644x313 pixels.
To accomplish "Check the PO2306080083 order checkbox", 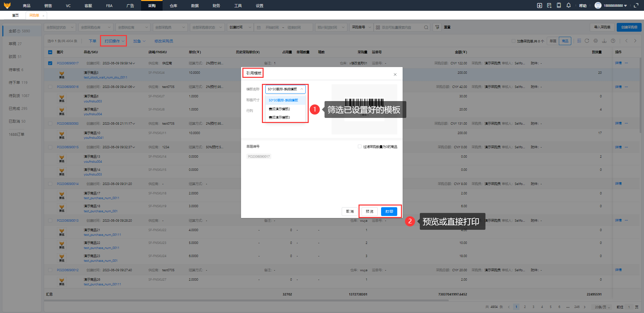I will coord(50,124).
